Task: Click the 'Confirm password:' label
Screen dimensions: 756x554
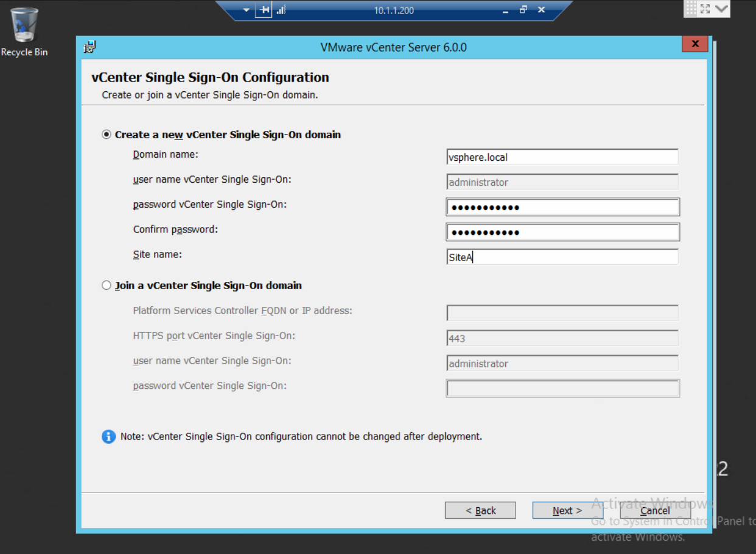Action: click(175, 230)
